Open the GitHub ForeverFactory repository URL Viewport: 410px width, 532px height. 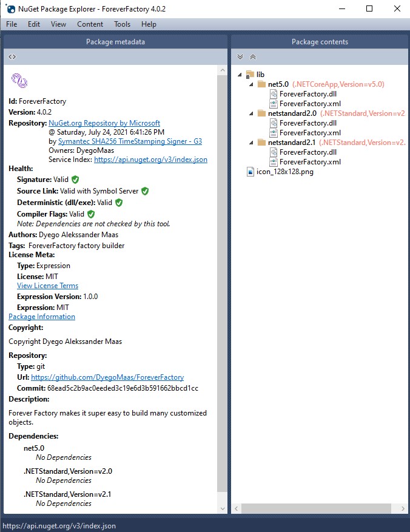[107, 377]
